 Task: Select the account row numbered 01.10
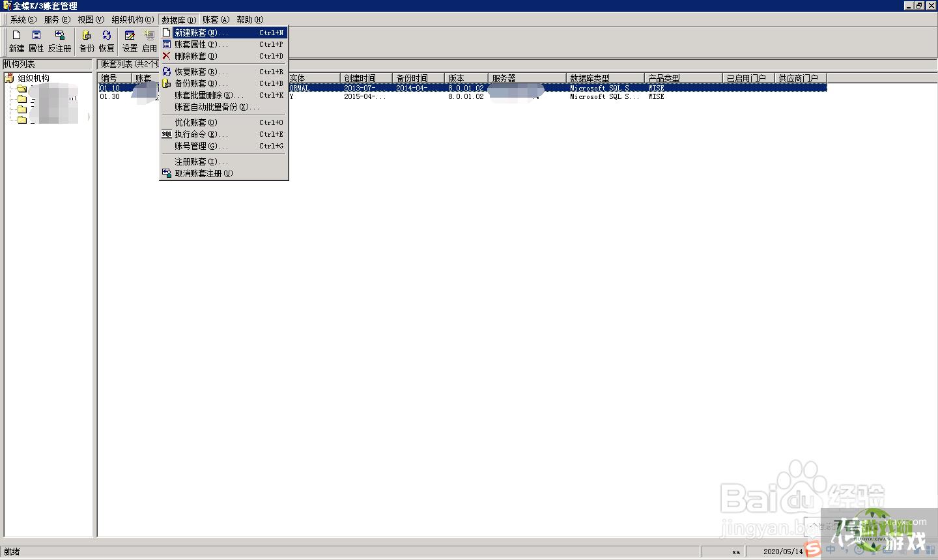coord(462,88)
